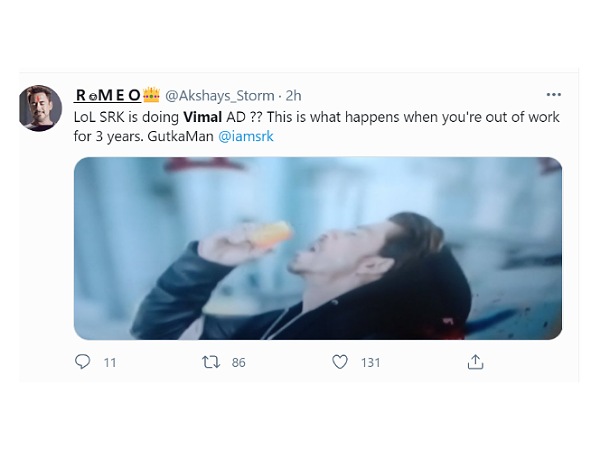
Task: Click the reply speech bubble icon
Action: tap(83, 362)
